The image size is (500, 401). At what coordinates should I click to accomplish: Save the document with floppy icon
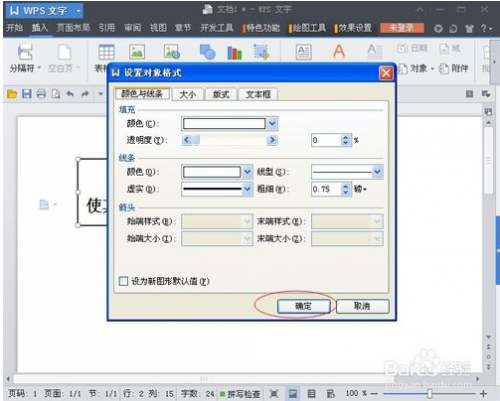click(x=27, y=94)
